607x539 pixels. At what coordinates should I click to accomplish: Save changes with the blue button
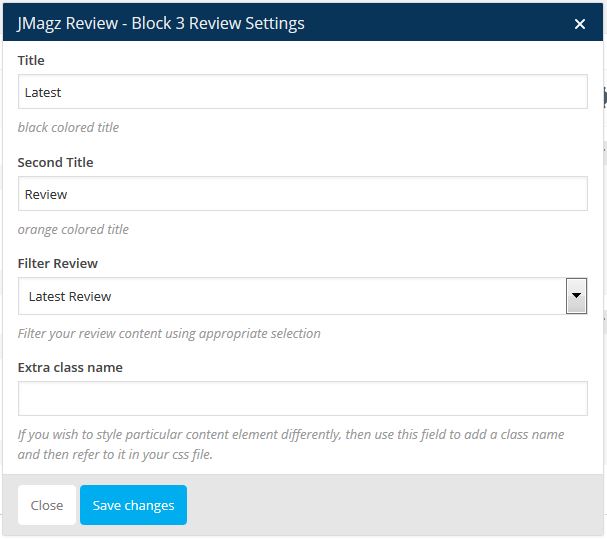click(x=133, y=505)
